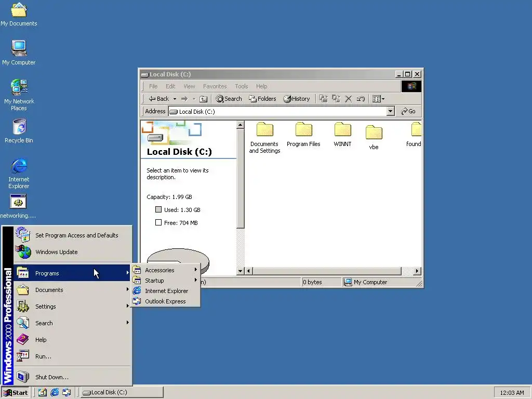Open the Programs submenu
Viewport: 532px width, 399px height.
click(x=73, y=273)
